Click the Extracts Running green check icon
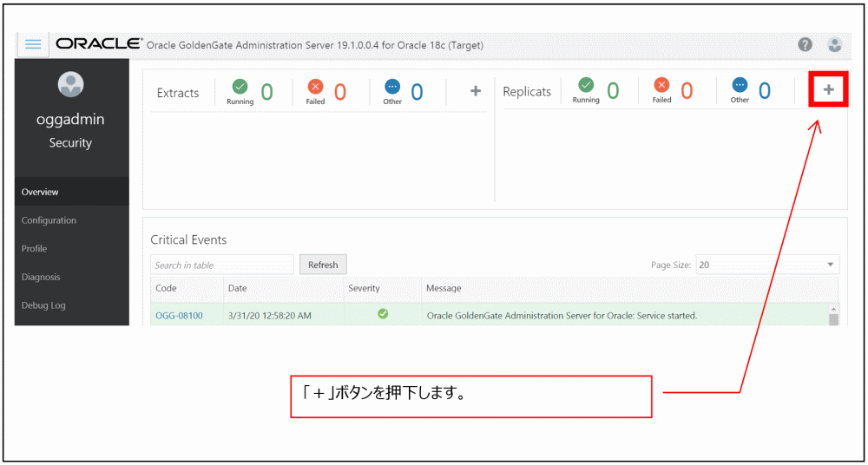This screenshot has height=465, width=868. (x=240, y=87)
